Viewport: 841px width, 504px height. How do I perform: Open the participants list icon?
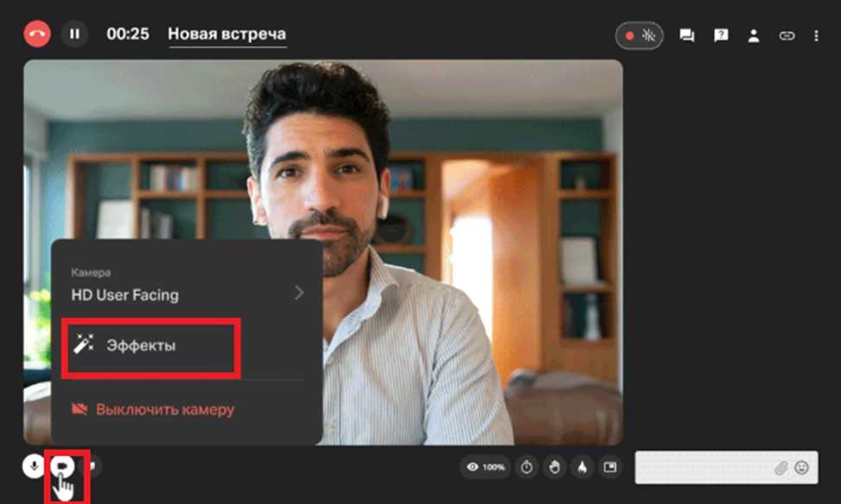click(754, 35)
